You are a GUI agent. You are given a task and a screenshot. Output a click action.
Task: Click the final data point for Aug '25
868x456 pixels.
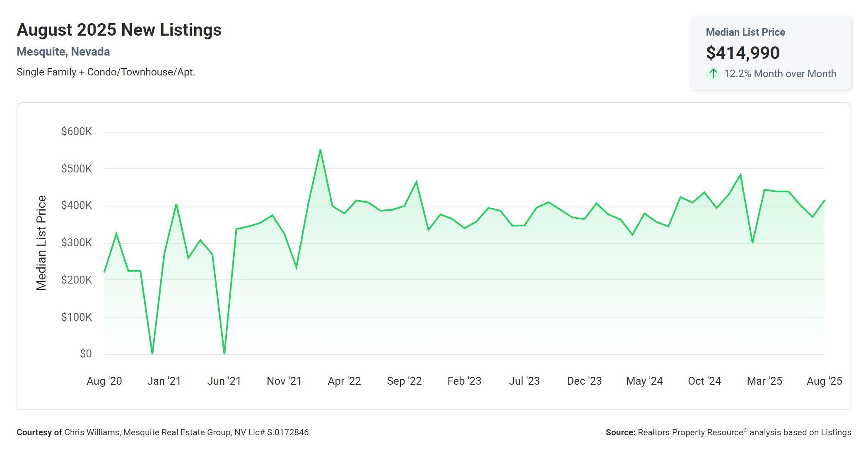tap(824, 201)
